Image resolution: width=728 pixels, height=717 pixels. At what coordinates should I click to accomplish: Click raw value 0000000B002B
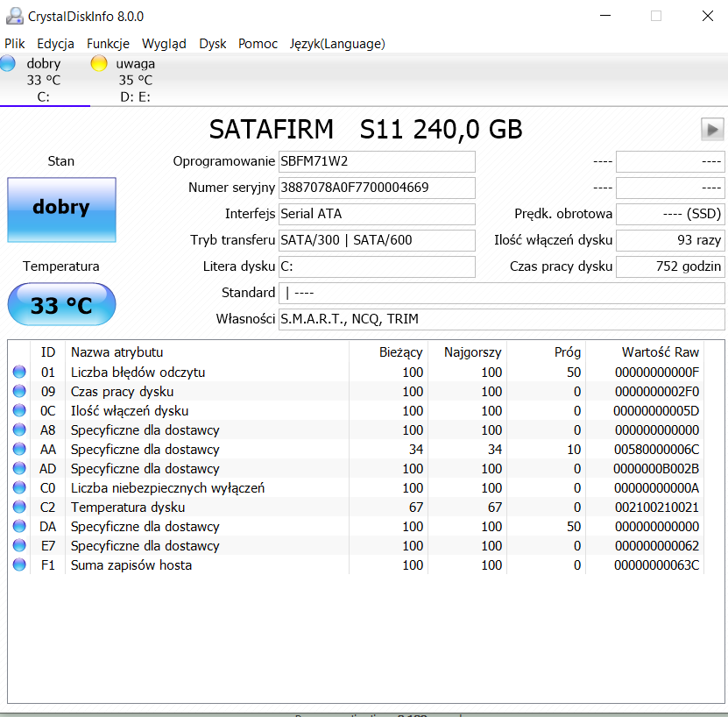click(656, 469)
